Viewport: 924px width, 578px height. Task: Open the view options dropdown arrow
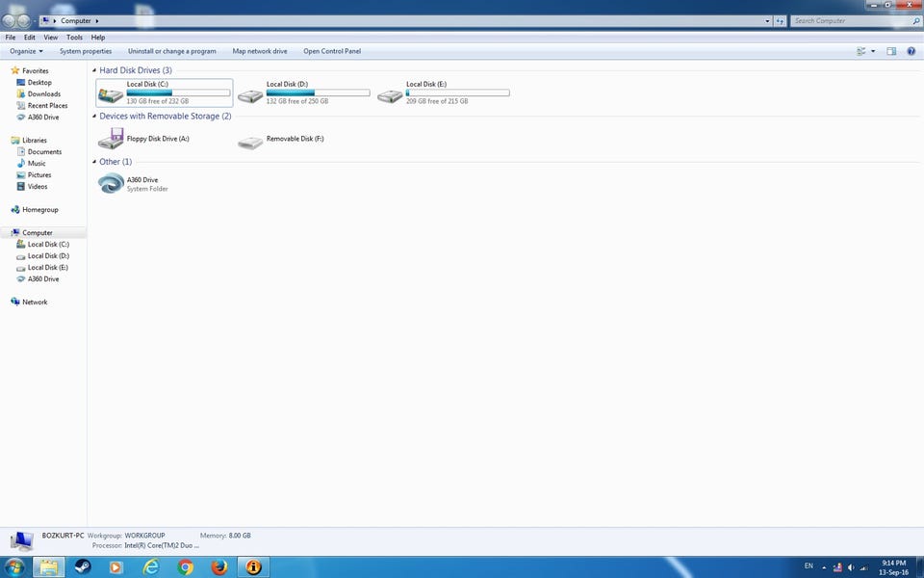coord(873,51)
